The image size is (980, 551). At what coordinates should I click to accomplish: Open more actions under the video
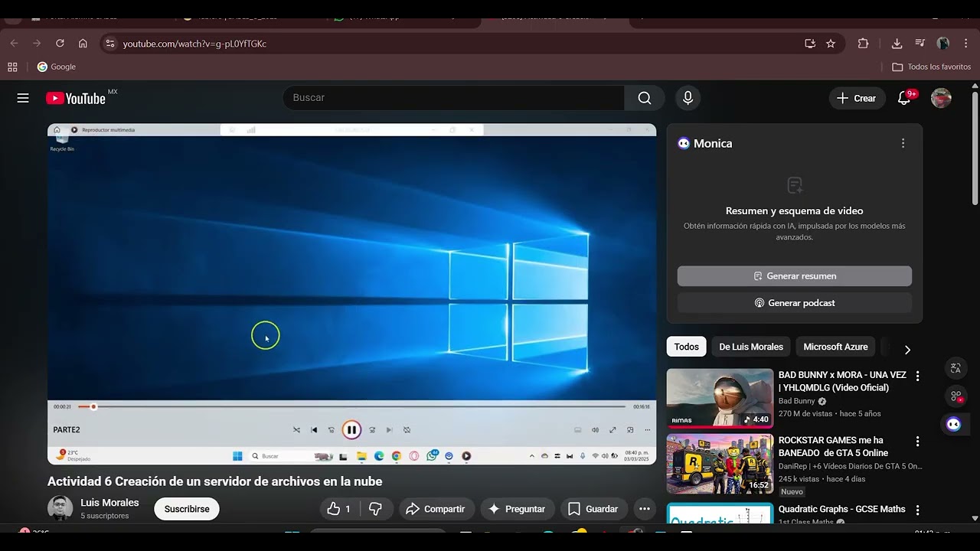(645, 509)
